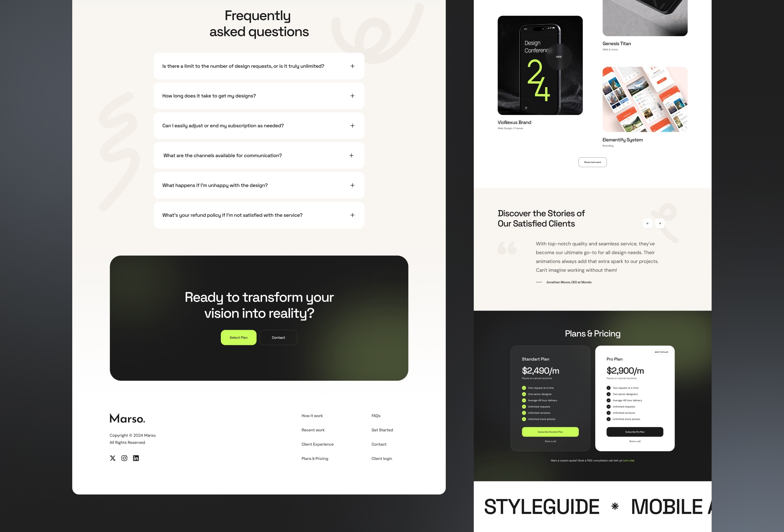This screenshot has height=532, width=784.
Task: Expand the communication channels FAQ
Action: pyautogui.click(x=351, y=155)
